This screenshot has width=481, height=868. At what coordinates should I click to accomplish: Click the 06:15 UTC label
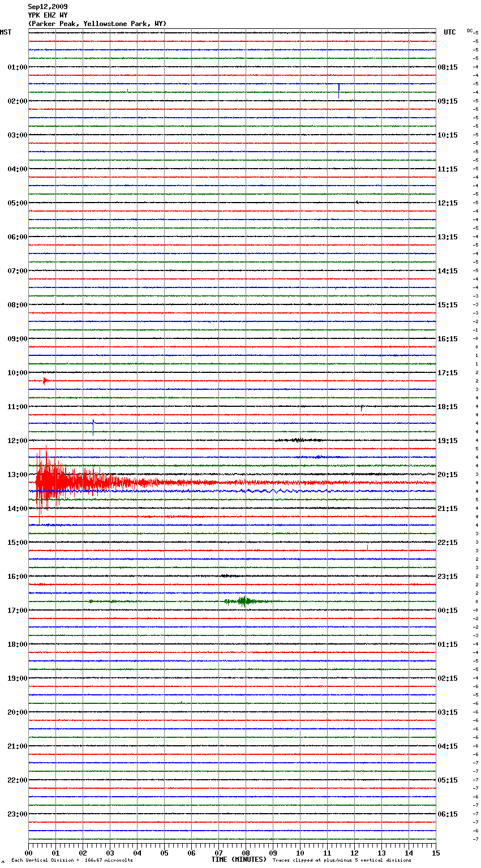coord(448,814)
